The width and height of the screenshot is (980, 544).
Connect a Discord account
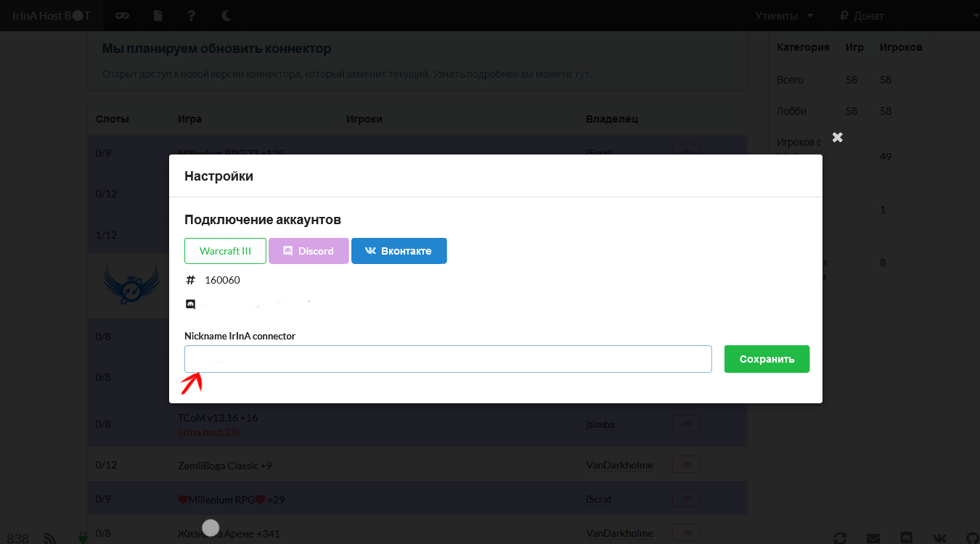(309, 251)
